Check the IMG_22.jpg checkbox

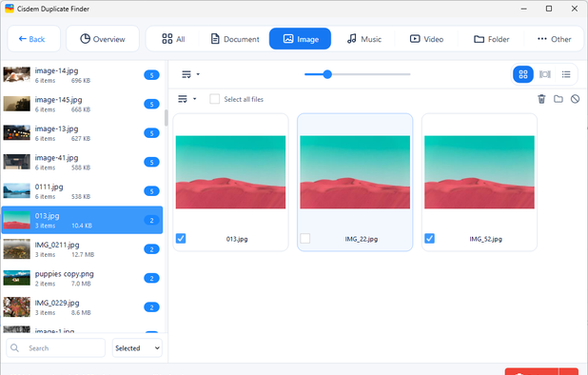pyautogui.click(x=305, y=239)
